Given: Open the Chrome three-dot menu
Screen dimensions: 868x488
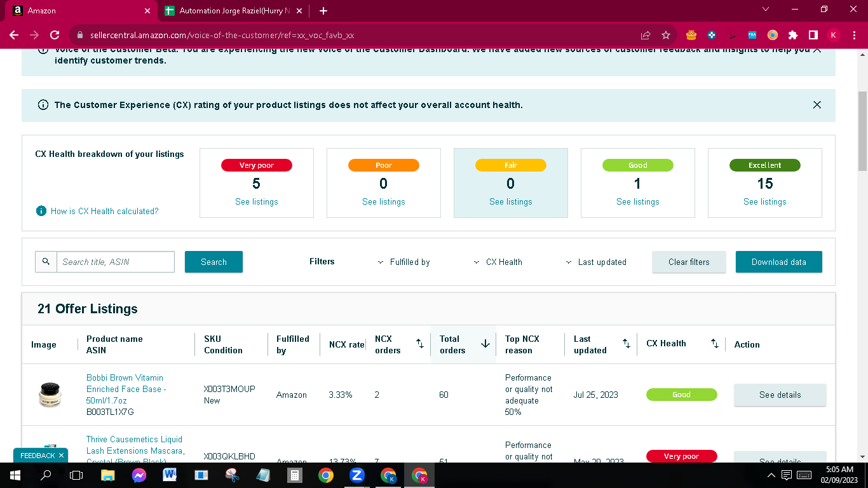Looking at the screenshot, I should coord(853,35).
